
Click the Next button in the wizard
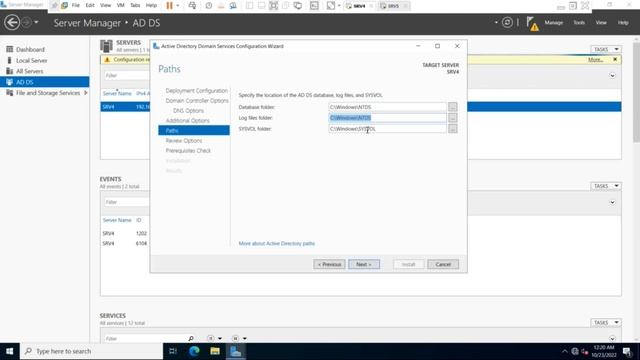point(364,264)
